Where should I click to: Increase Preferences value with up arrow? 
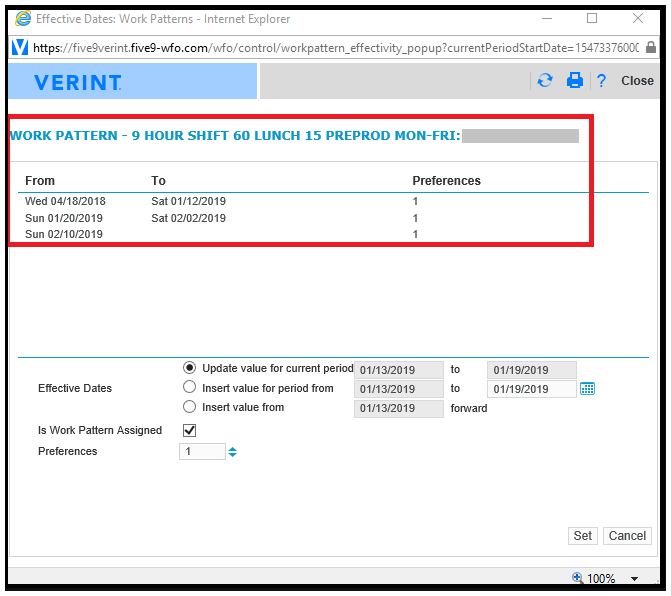(x=232, y=449)
